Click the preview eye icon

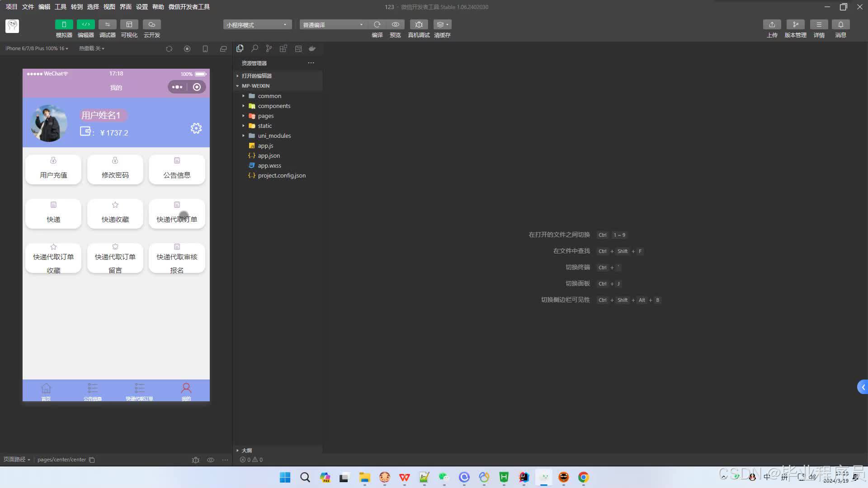(395, 24)
